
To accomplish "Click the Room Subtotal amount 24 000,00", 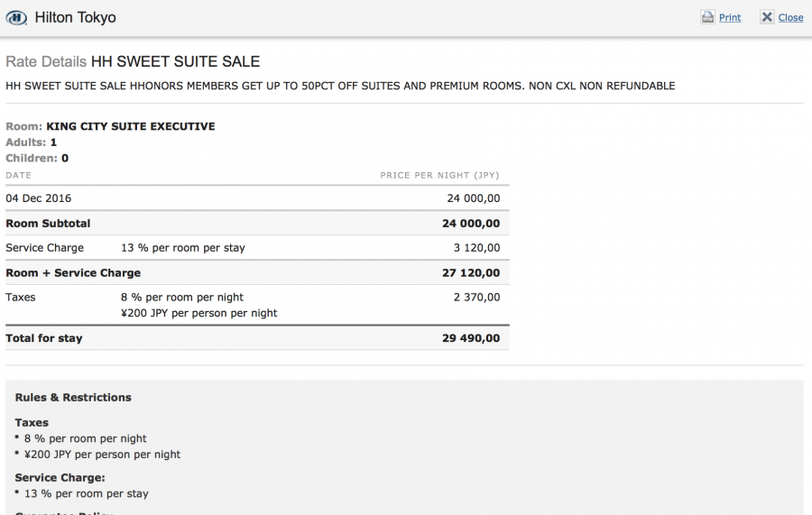I will click(x=470, y=224).
